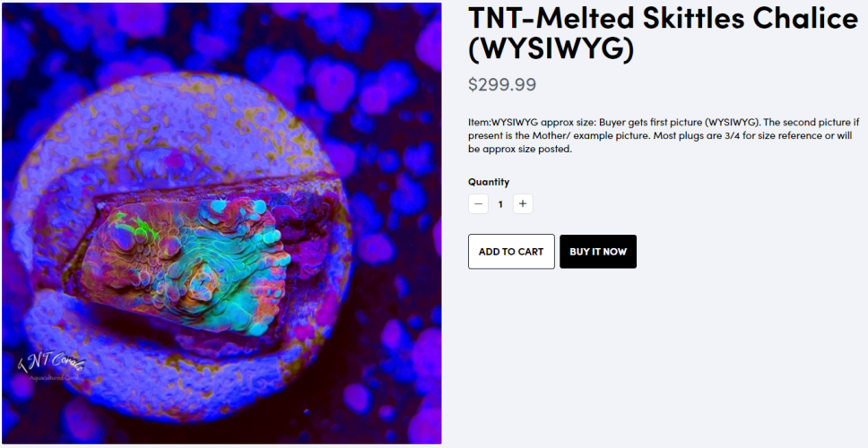Click the $299.99 price text

tap(502, 84)
